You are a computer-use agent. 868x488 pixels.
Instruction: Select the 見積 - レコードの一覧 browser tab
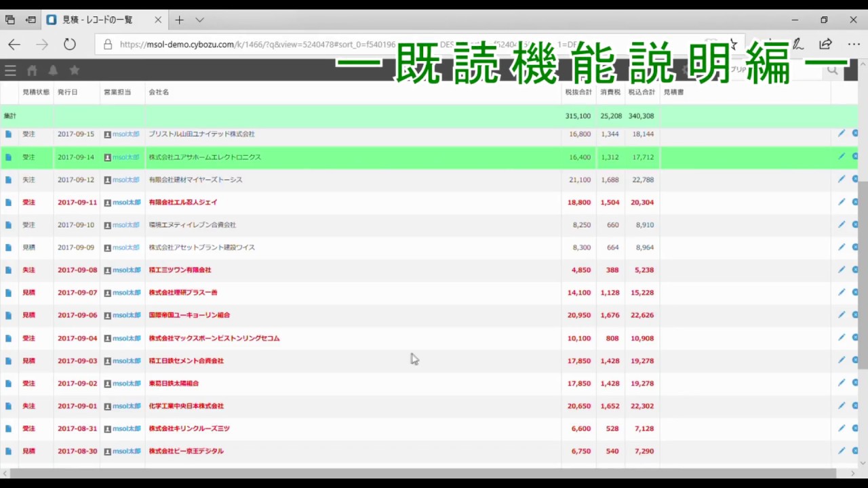[x=104, y=20]
